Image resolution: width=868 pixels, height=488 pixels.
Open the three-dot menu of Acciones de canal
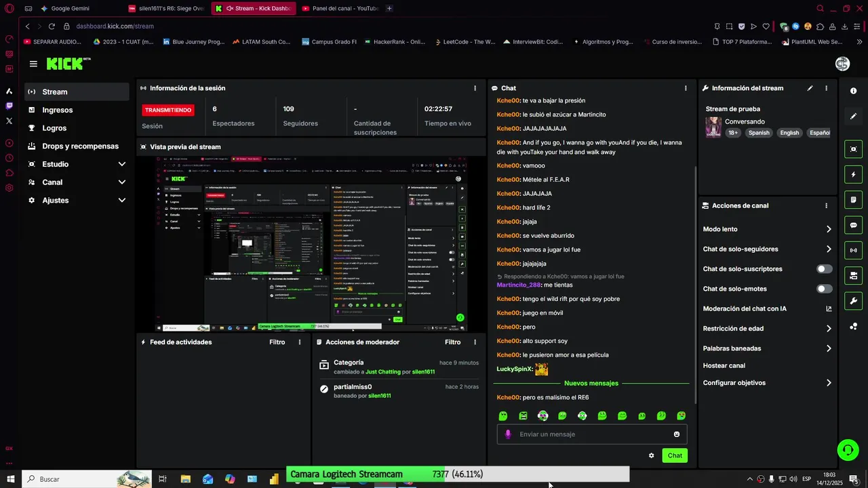[x=826, y=205]
